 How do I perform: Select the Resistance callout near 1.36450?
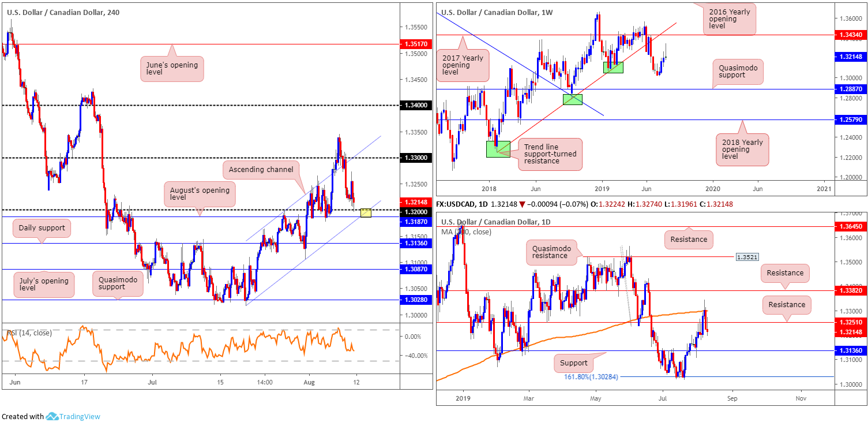(x=689, y=238)
